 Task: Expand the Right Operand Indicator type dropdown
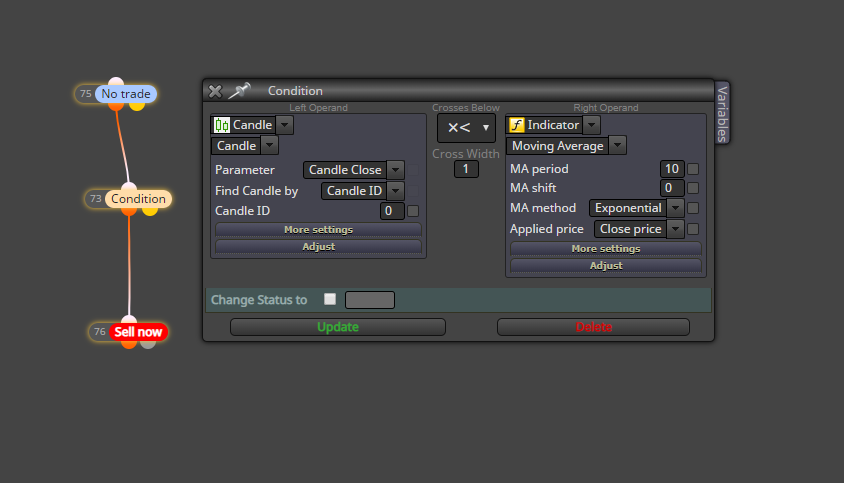[x=592, y=125]
